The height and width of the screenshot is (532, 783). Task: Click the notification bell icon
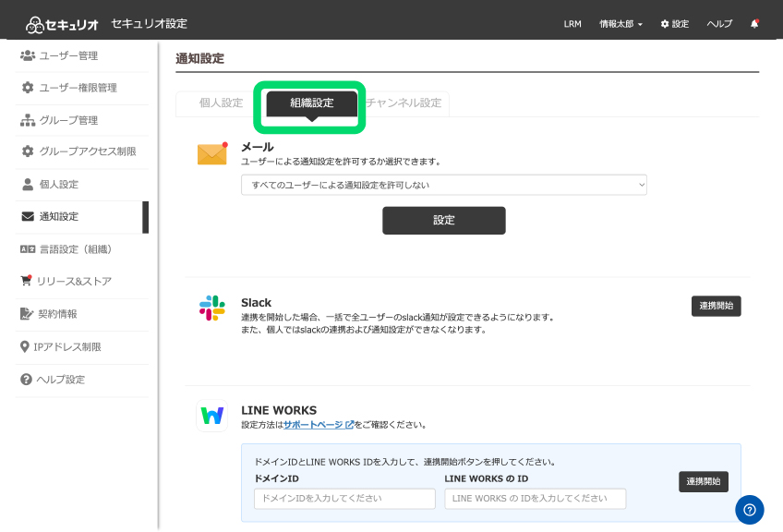point(754,24)
